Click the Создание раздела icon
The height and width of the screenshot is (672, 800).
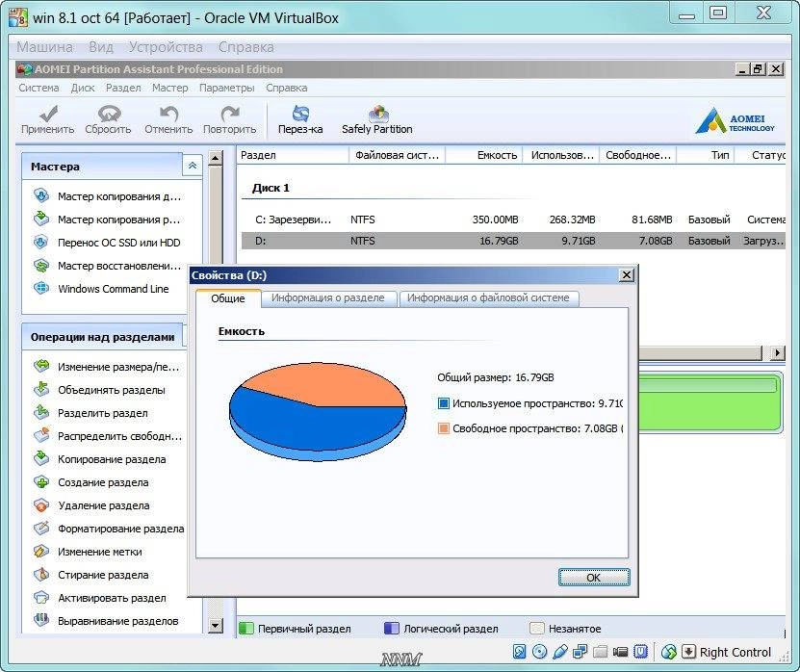(41, 481)
